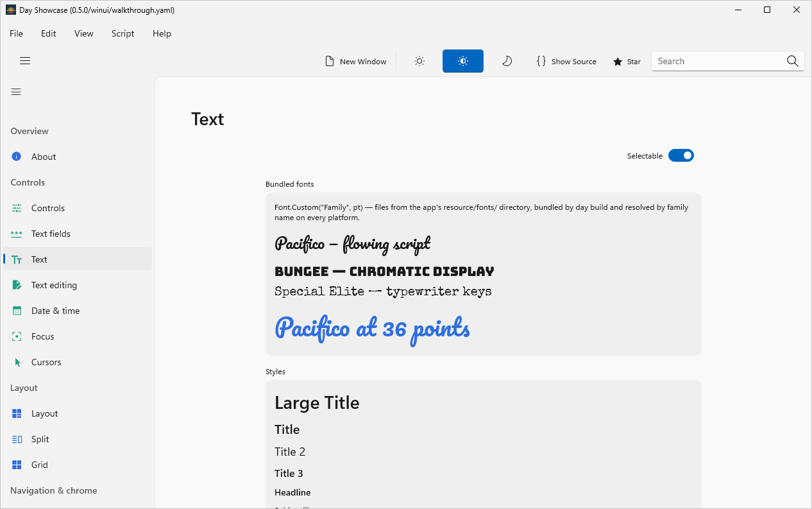Click the Star icon in the toolbar
Screen dimensions: 812x509
tap(618, 62)
